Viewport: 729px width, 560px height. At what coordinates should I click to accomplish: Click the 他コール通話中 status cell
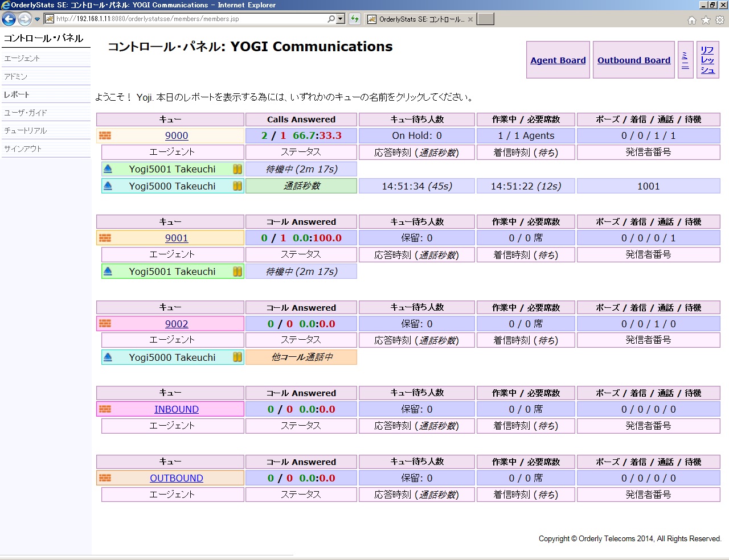301,357
